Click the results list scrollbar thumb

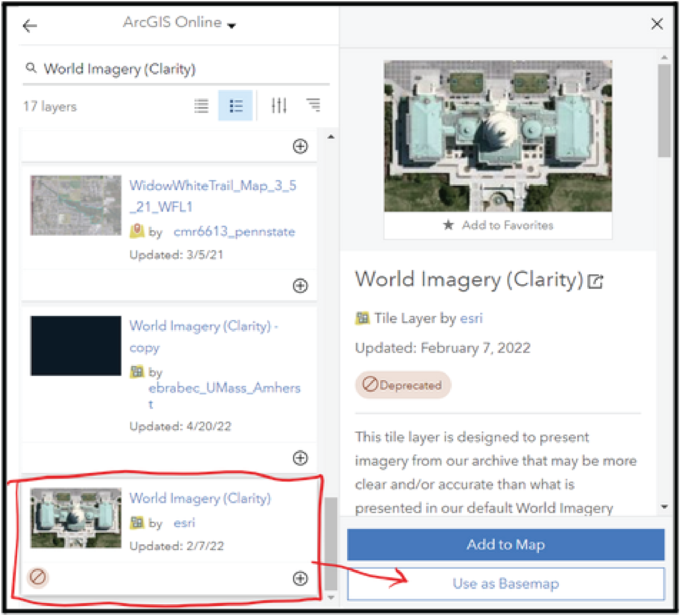[331, 543]
